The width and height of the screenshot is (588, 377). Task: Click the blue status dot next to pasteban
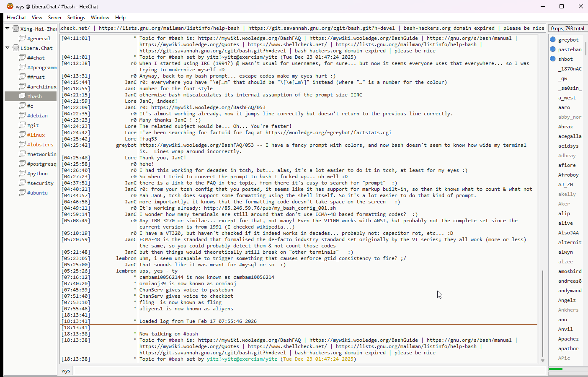[x=552, y=49]
